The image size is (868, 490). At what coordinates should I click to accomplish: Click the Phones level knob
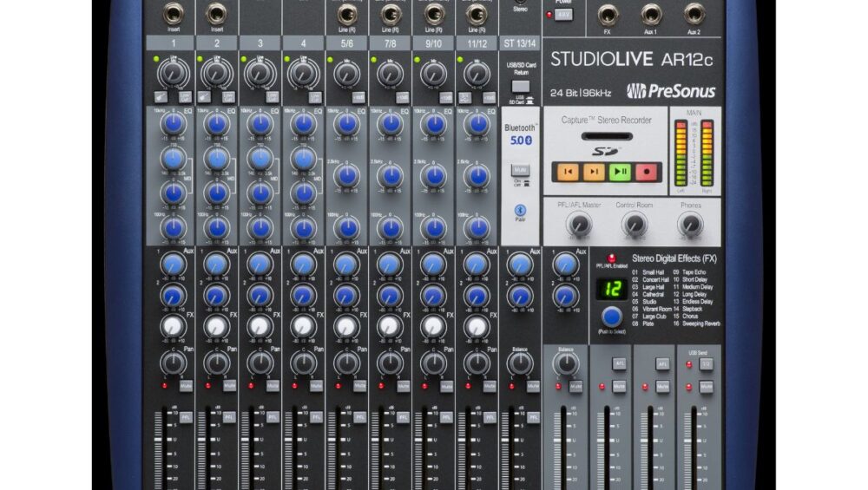690,225
